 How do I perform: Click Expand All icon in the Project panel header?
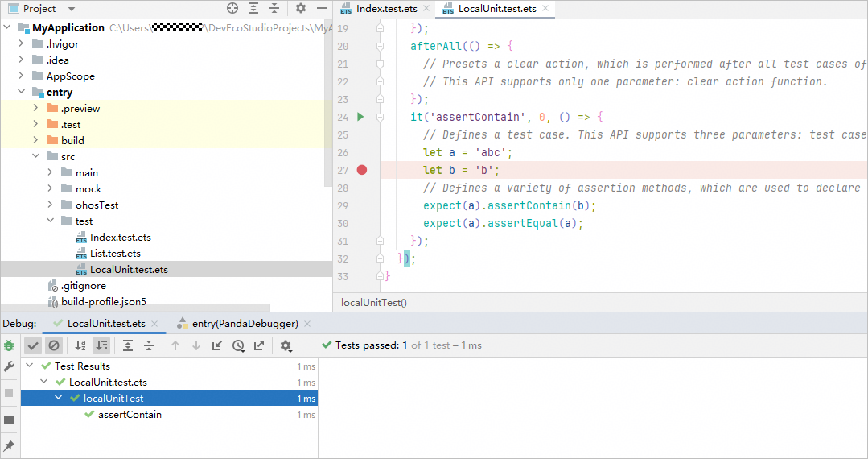pyautogui.click(x=253, y=9)
